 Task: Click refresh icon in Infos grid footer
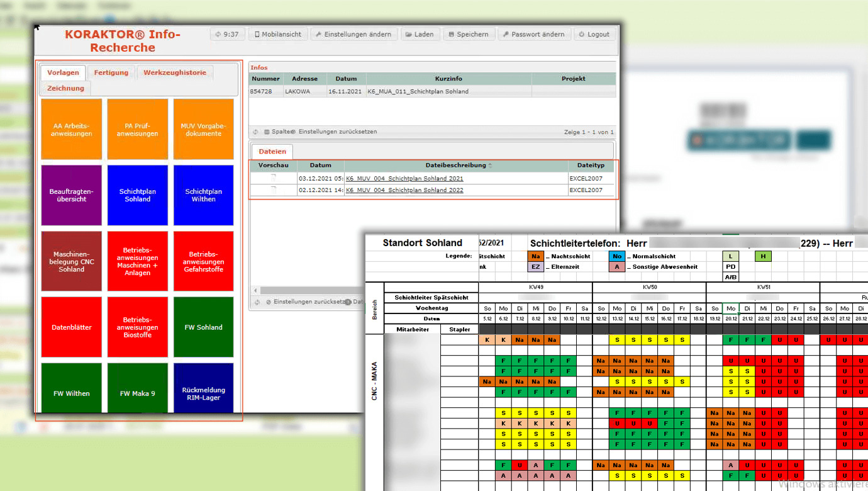coord(256,132)
